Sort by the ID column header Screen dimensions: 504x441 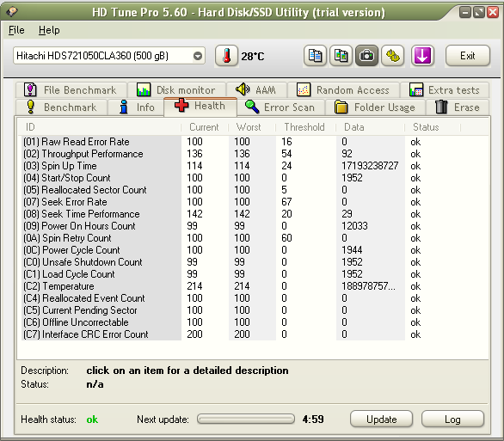[99, 127]
